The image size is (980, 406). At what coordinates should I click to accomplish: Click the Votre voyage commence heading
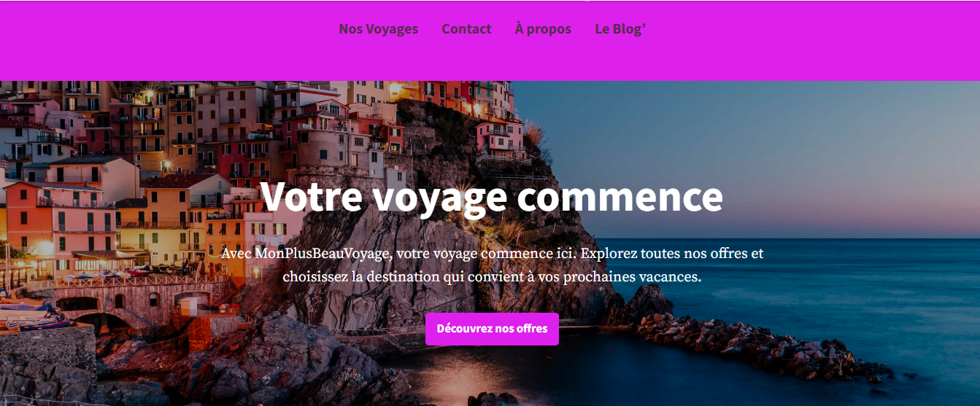pyautogui.click(x=491, y=197)
